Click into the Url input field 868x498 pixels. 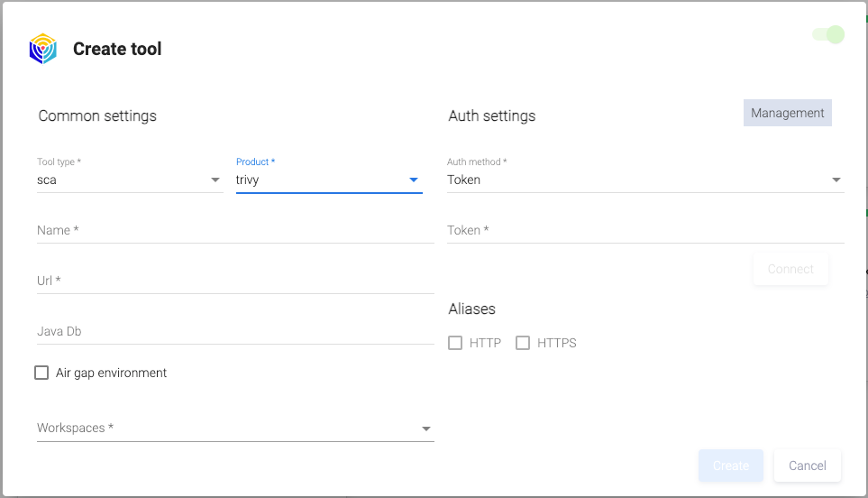click(x=234, y=281)
